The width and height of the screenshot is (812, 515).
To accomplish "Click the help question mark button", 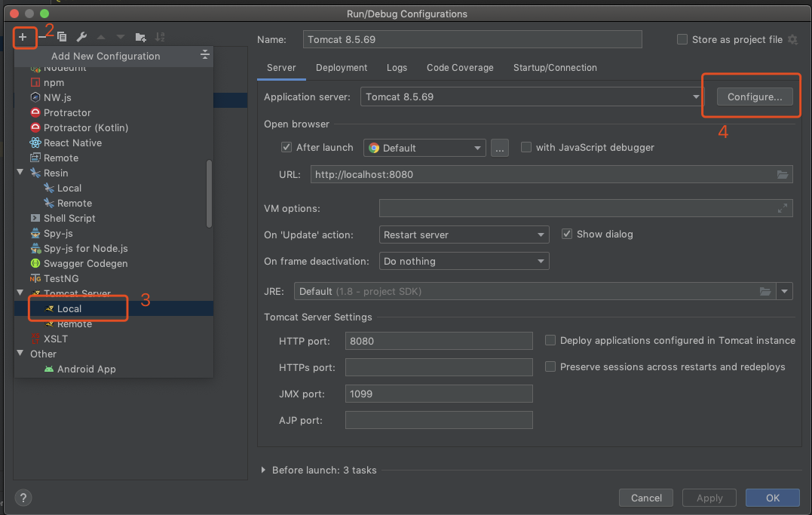I will [x=23, y=498].
